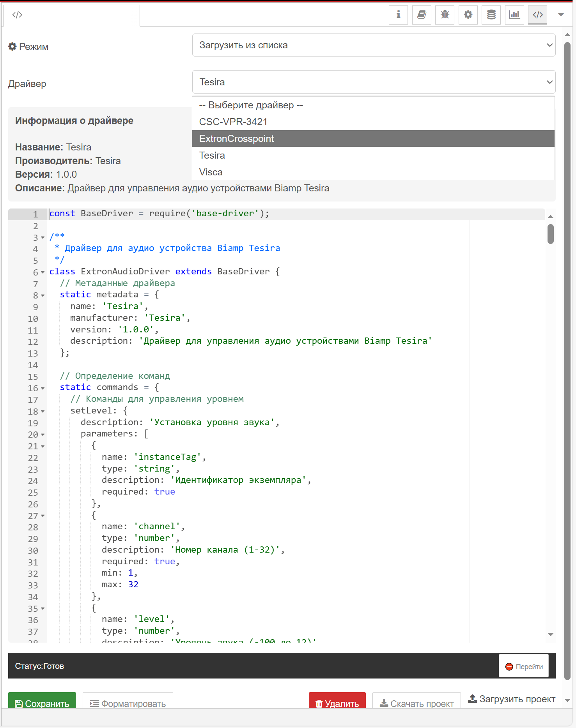Fold class block at line 6

pyautogui.click(x=43, y=272)
